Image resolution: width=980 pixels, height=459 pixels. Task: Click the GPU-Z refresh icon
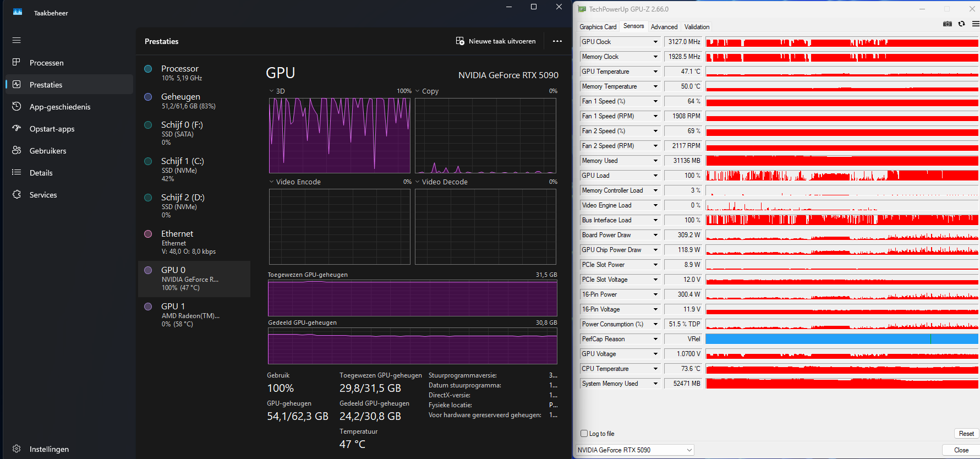click(x=961, y=24)
